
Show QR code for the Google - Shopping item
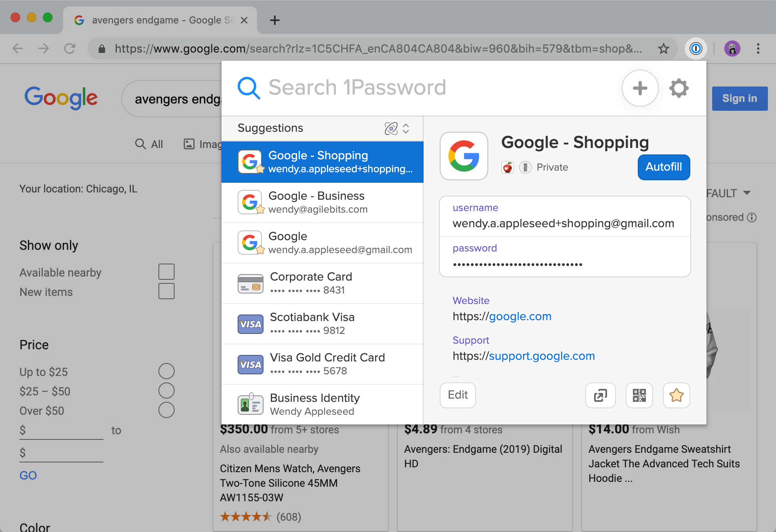click(639, 395)
